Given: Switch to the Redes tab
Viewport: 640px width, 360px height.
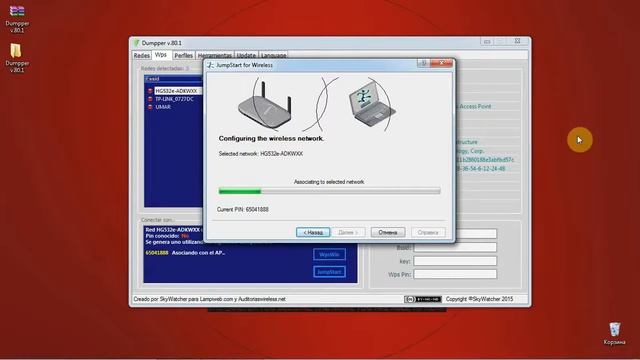Looking at the screenshot, I should (x=142, y=56).
